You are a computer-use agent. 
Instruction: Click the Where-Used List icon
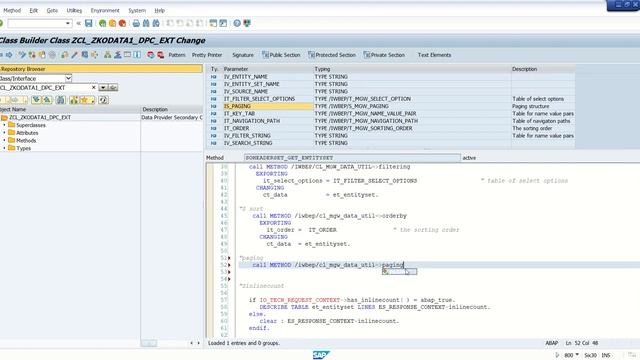[95, 55]
